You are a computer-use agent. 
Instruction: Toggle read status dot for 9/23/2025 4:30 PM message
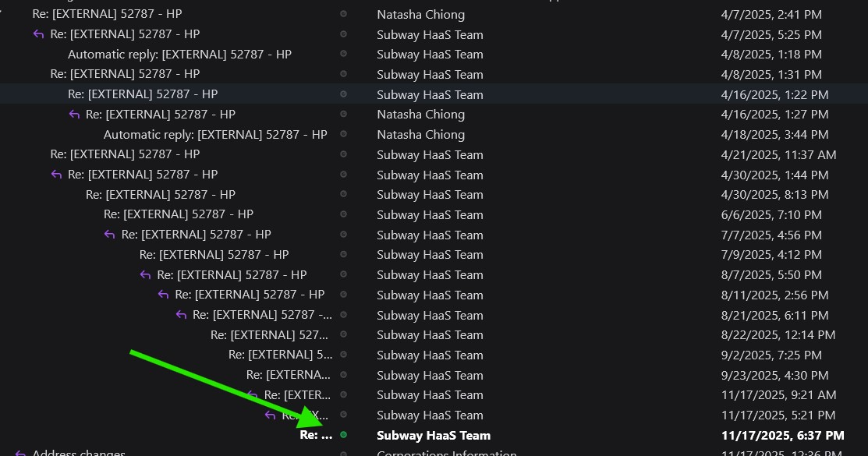click(343, 375)
